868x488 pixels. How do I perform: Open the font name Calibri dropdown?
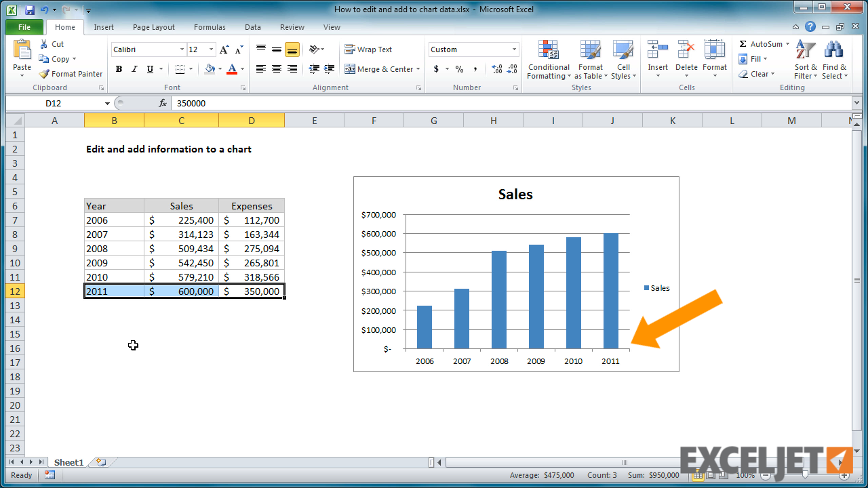182,49
